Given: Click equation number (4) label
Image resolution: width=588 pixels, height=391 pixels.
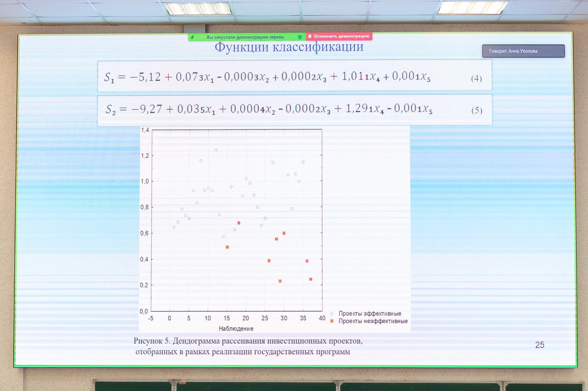Looking at the screenshot, I should 476,78.
